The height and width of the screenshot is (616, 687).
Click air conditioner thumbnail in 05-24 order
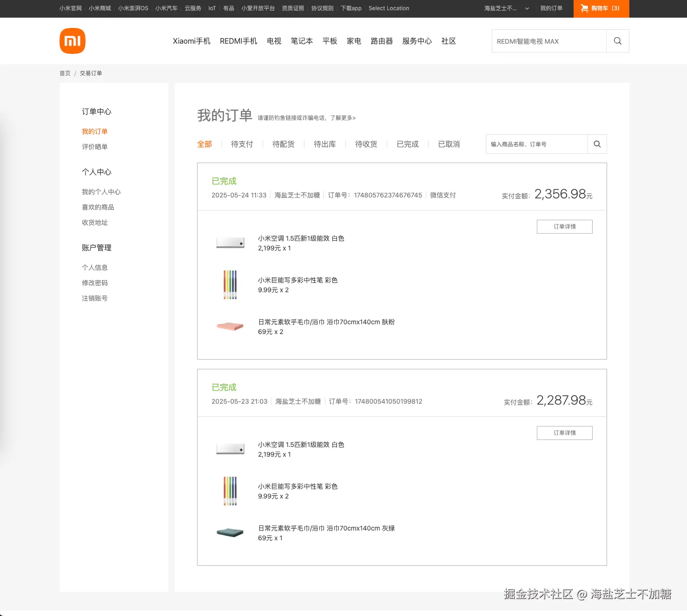point(230,243)
